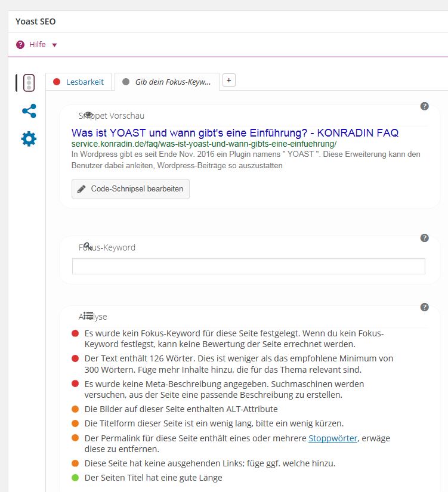Click the traffic light content optimization icon
The image size is (448, 492).
pos(29,83)
